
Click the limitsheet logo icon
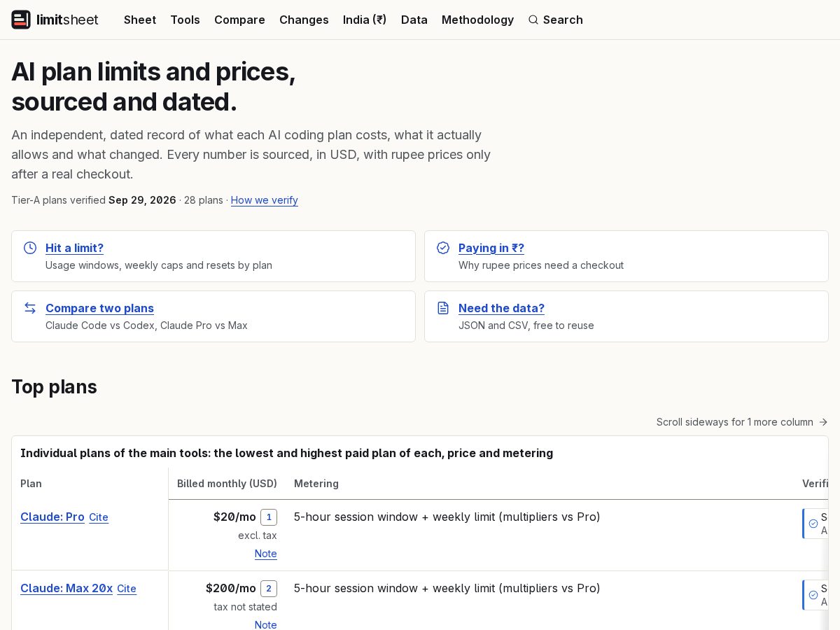click(x=21, y=20)
